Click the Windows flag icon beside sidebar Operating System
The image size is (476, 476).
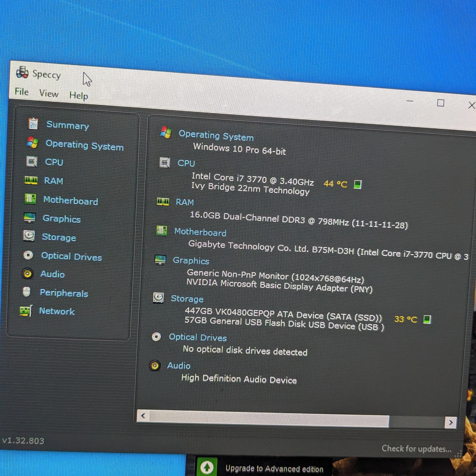32,142
